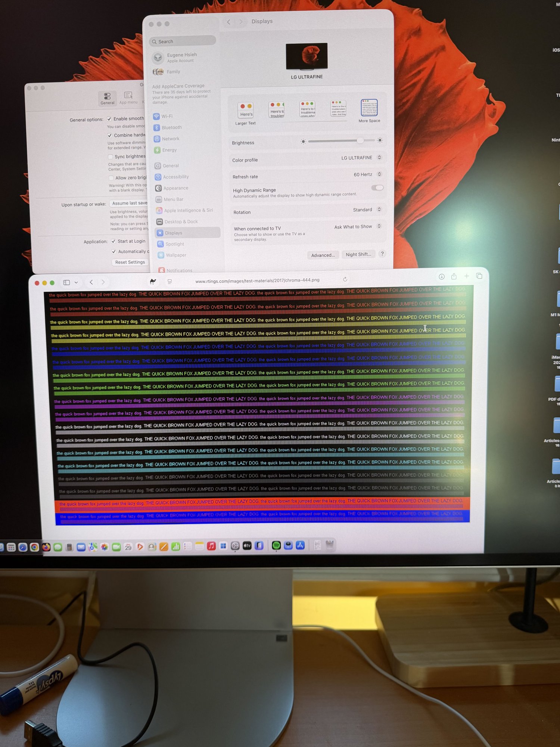Go forward in Safari browser window
This screenshot has height=747, width=560.
point(103,282)
